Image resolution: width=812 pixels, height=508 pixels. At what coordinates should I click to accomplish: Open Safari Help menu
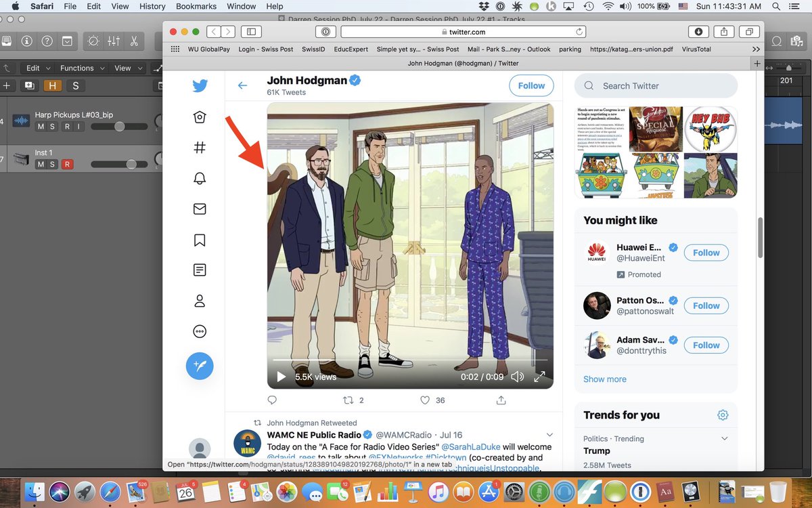275,6
